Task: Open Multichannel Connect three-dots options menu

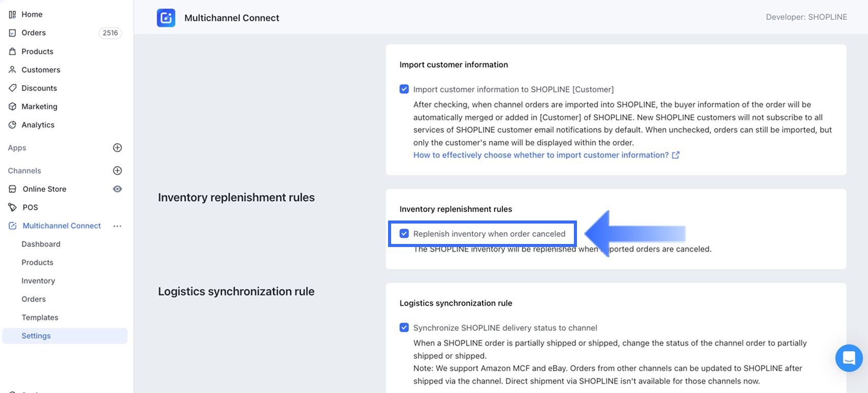Action: (x=117, y=226)
